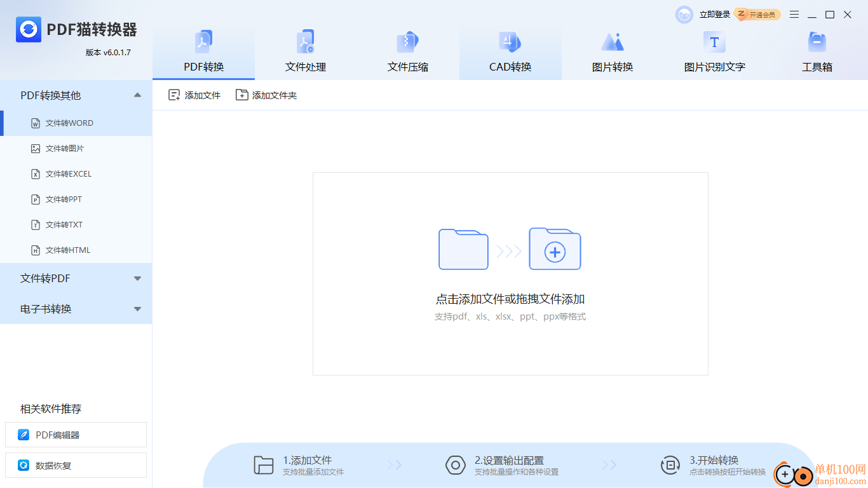Open the hamburger menu icon
This screenshot has height=488, width=868.
(794, 15)
